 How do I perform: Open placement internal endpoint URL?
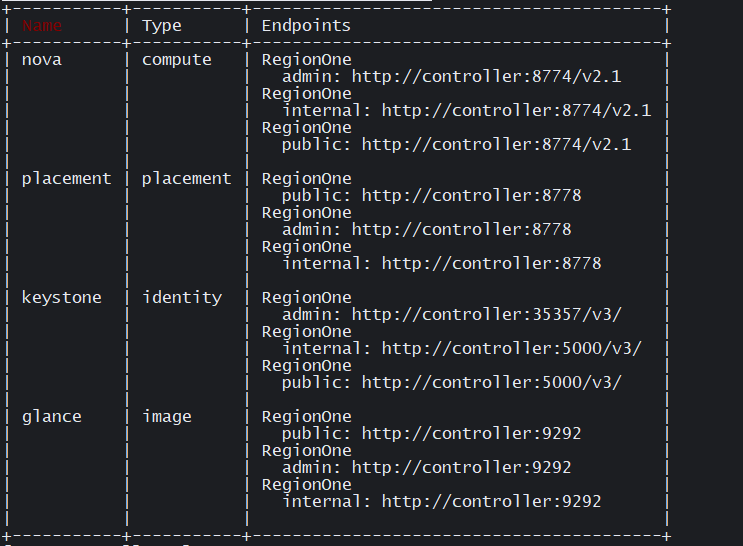tap(491, 264)
